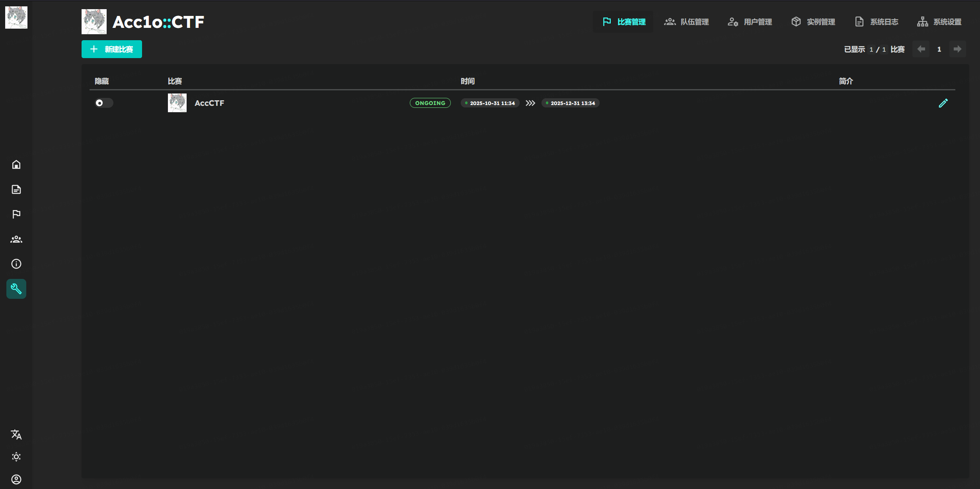Open the language switcher icon

click(16, 434)
